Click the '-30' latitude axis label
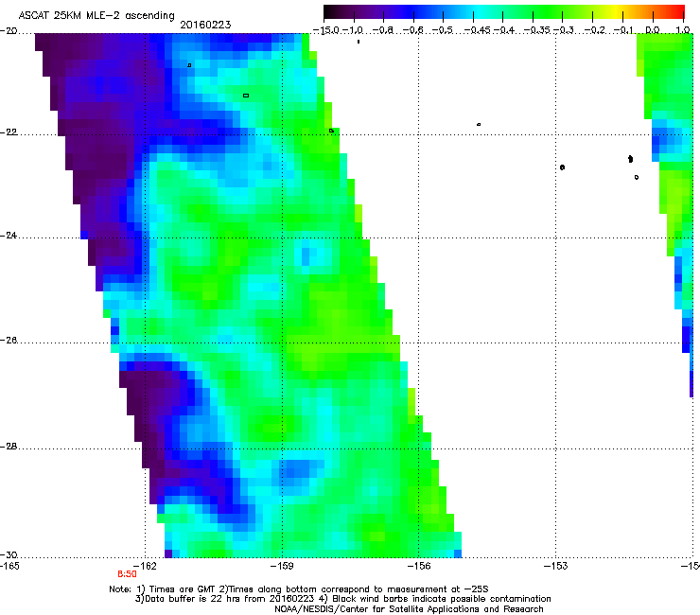This screenshot has width=700, height=615. coord(9,555)
